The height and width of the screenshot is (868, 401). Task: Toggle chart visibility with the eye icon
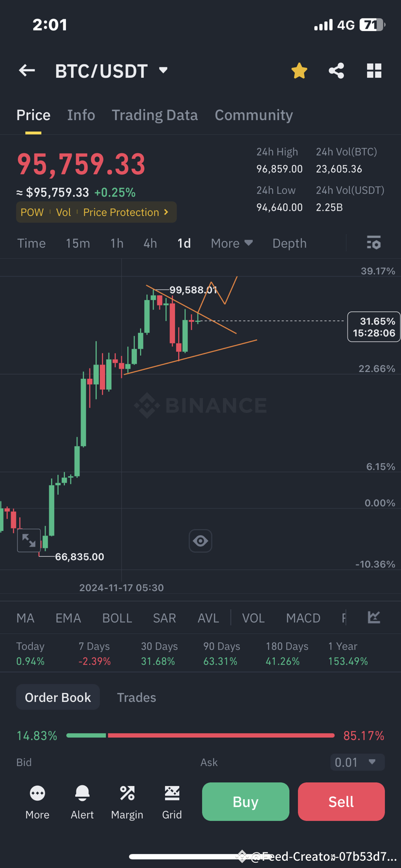point(200,541)
